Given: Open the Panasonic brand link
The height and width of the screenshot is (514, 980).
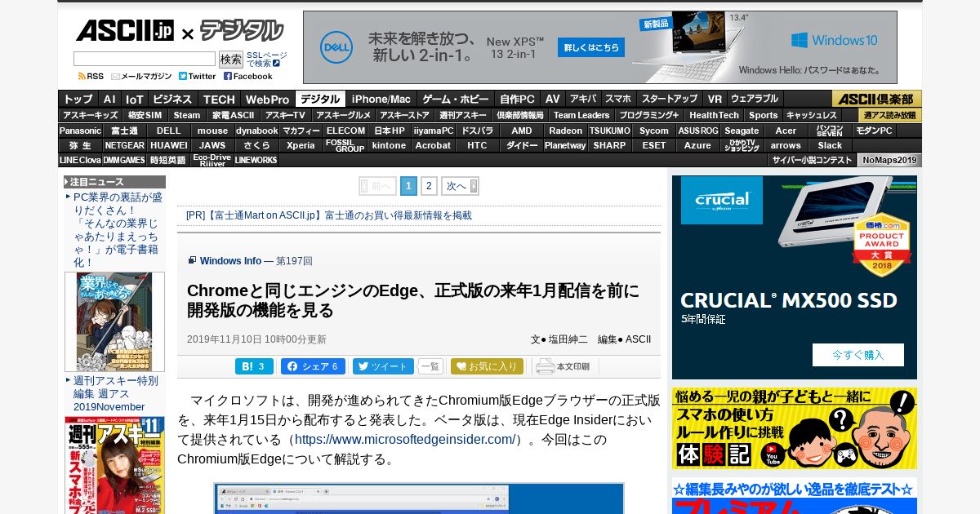Looking at the screenshot, I should coord(80,131).
